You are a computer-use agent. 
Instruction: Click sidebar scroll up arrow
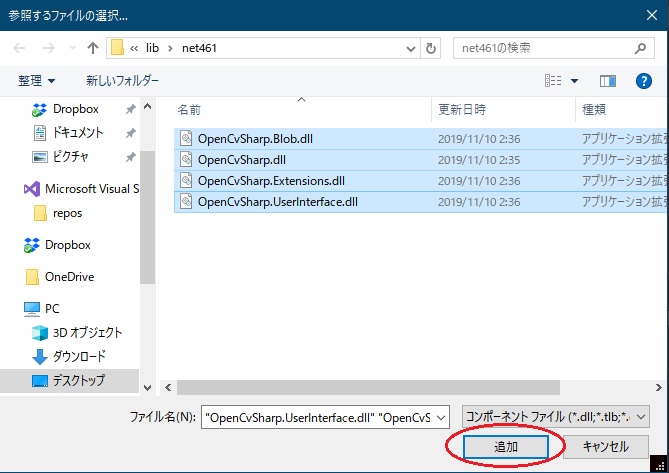point(148,107)
